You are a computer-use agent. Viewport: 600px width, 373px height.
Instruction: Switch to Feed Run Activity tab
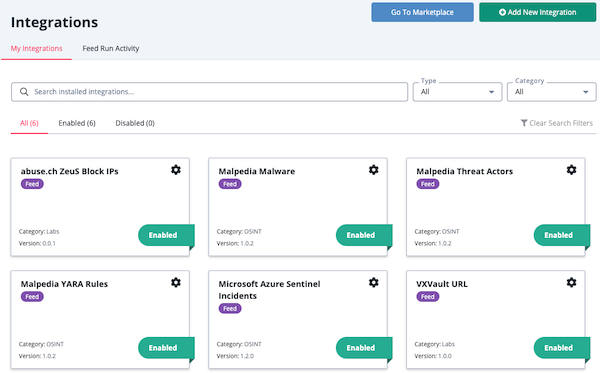(x=111, y=49)
